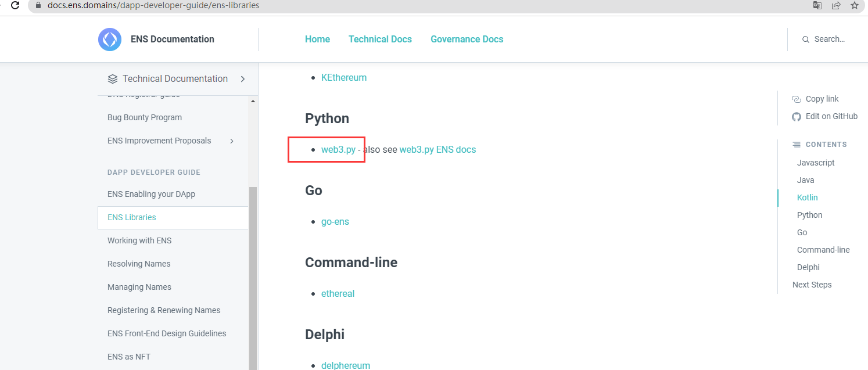Screen dimensions: 868x370
Task: Open ENS Improvement Proposals in sidebar
Action: 159,141
